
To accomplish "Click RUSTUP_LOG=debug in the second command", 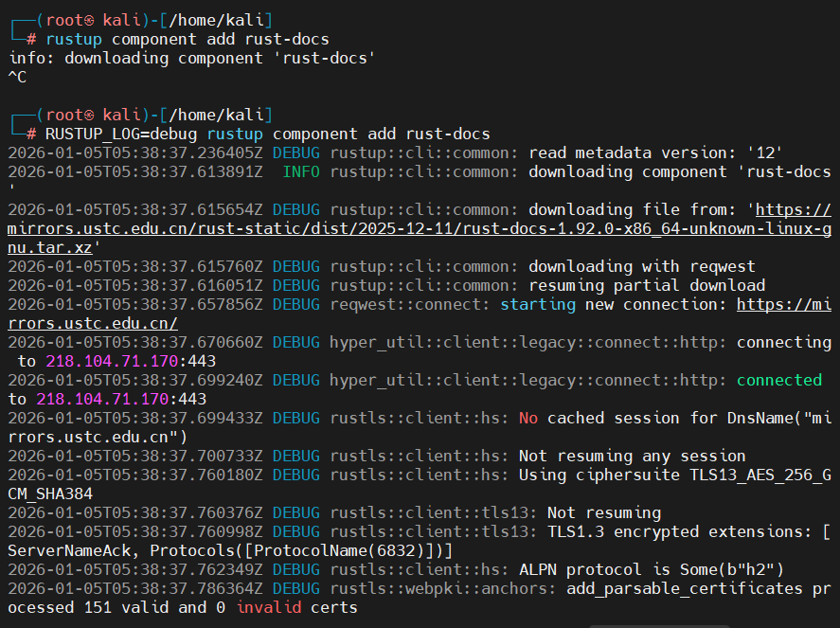I will tap(121, 134).
